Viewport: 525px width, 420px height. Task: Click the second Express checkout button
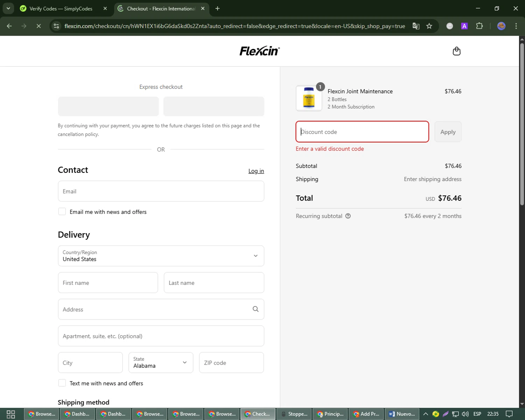[x=214, y=106]
